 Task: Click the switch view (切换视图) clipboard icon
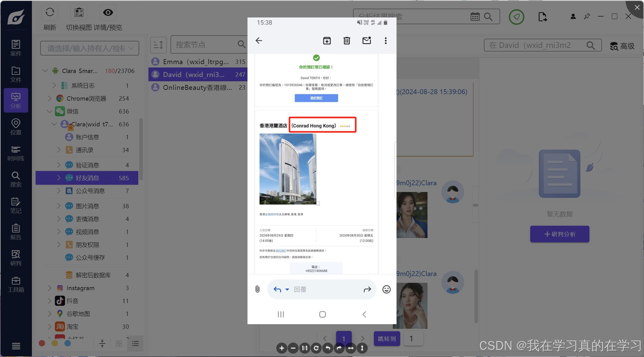click(x=79, y=13)
